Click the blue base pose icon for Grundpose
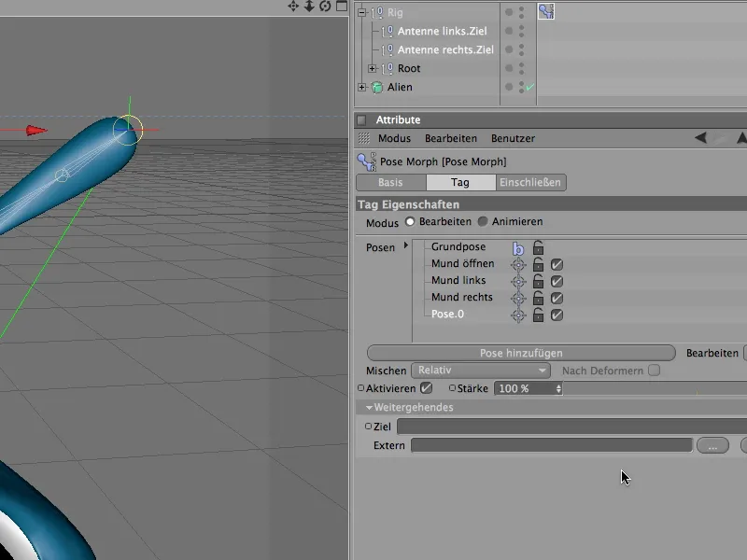 point(519,246)
